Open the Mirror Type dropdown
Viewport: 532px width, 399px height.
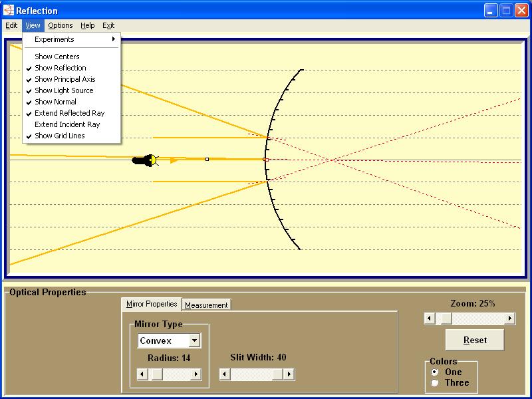[194, 340]
